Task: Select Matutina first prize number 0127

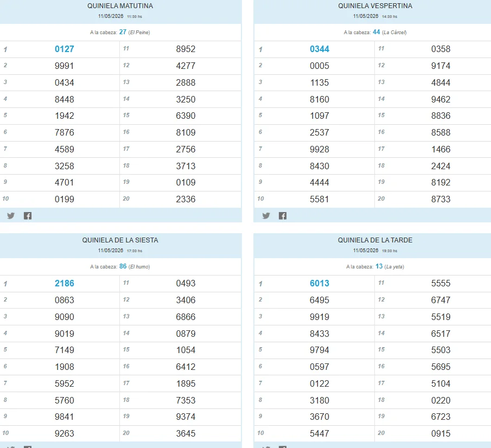Action: pyautogui.click(x=65, y=49)
